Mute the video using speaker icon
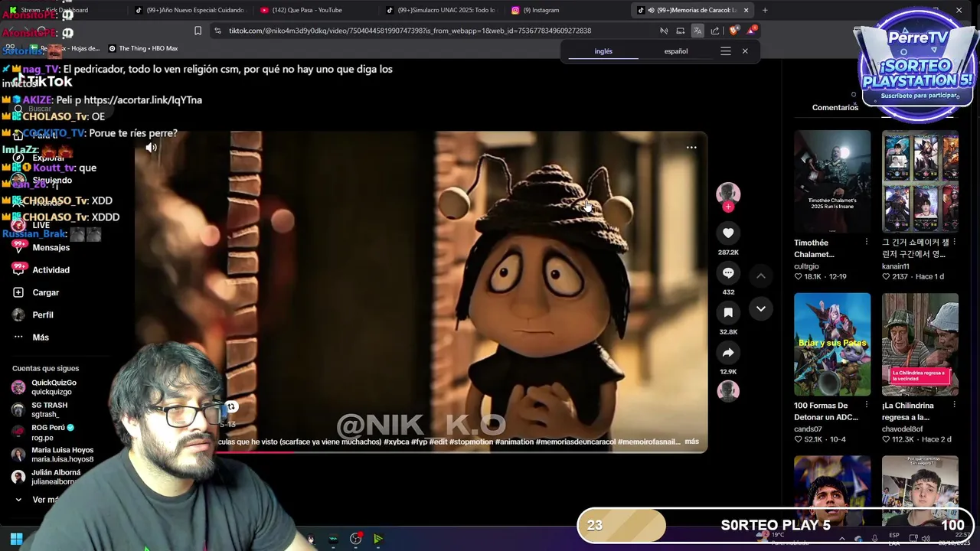 click(x=152, y=148)
